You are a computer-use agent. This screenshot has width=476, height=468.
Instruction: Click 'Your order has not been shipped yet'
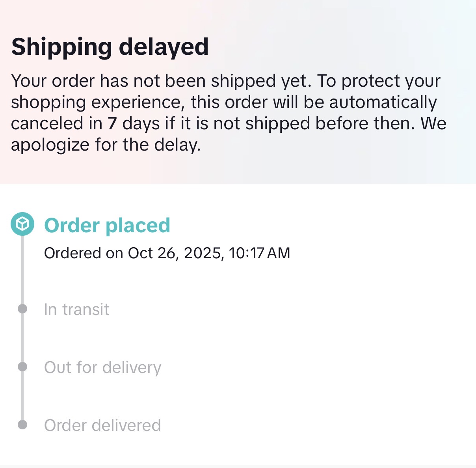point(161,81)
